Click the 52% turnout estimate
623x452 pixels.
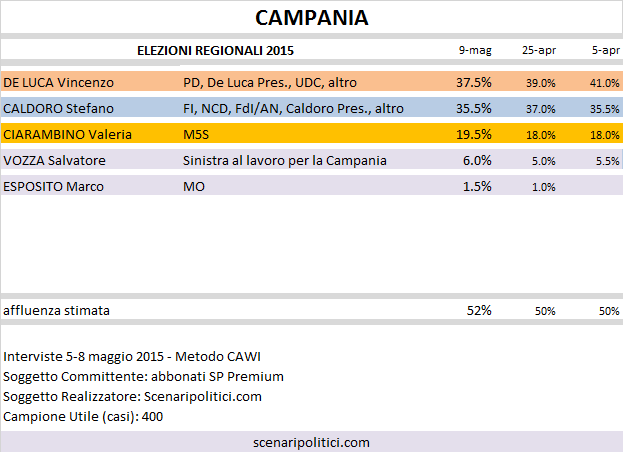click(x=479, y=310)
